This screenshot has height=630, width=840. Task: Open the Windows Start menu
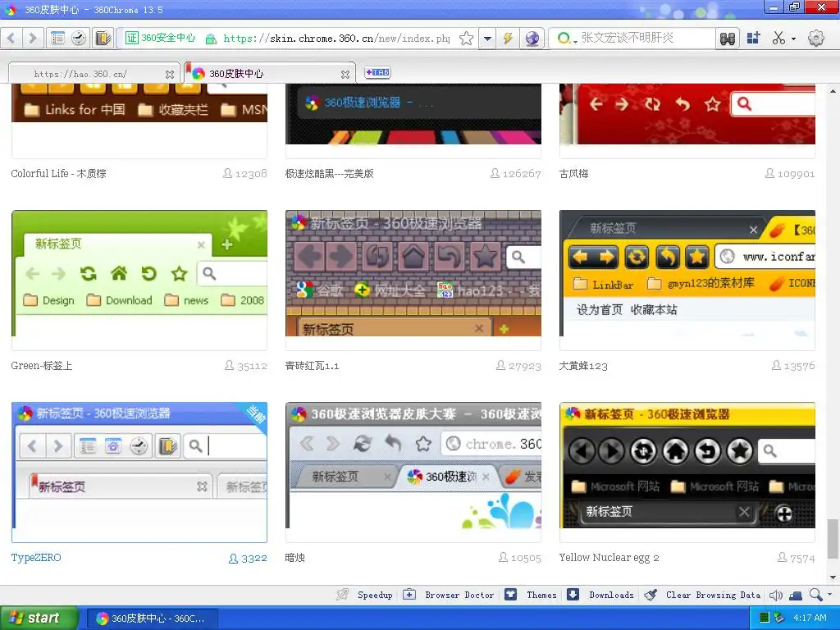pyautogui.click(x=39, y=619)
